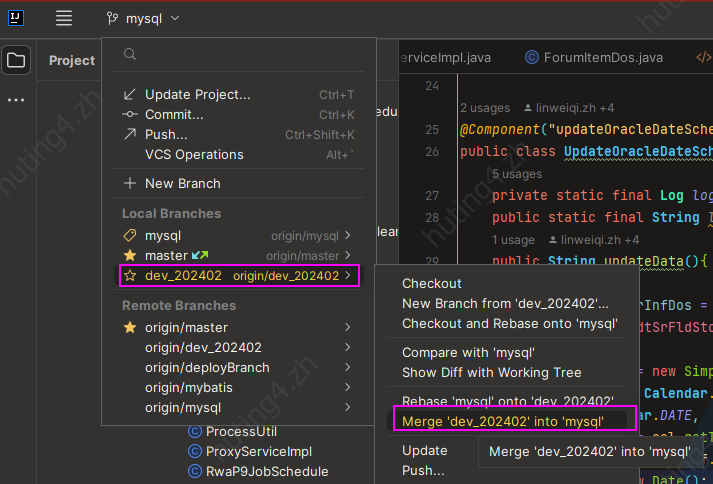Expand submenu arrow for origin/mybatis
This screenshot has width=713, height=484.
[347, 387]
